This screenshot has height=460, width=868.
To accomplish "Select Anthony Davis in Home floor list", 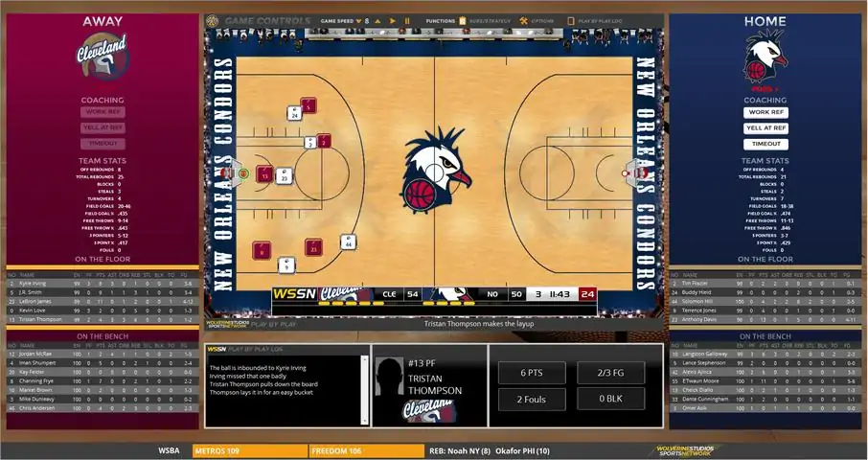I will point(765,319).
